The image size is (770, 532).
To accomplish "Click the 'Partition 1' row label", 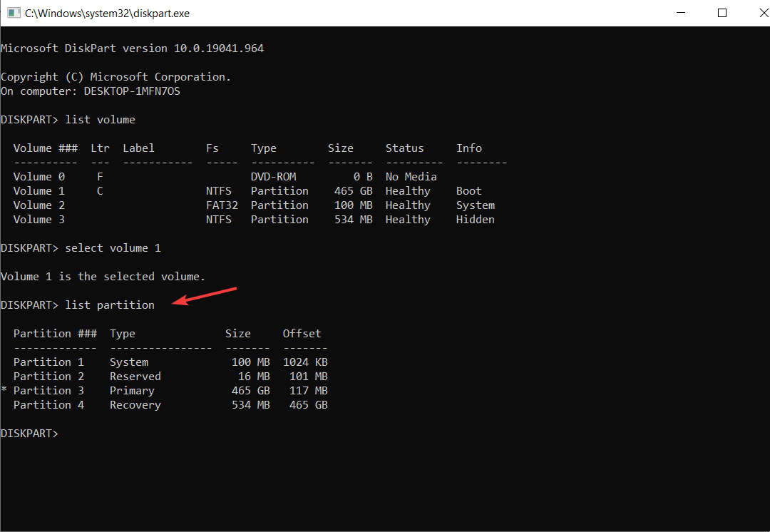I will [48, 362].
